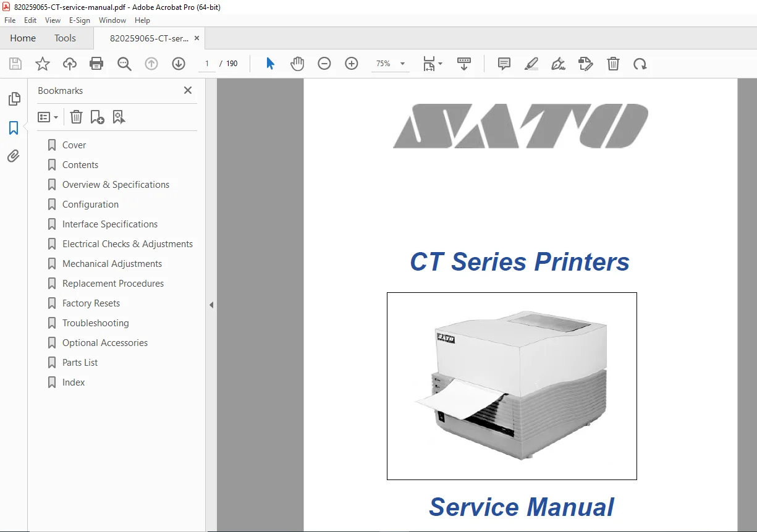Click the CT Series Printers title
757x532 pixels.
tap(520, 262)
